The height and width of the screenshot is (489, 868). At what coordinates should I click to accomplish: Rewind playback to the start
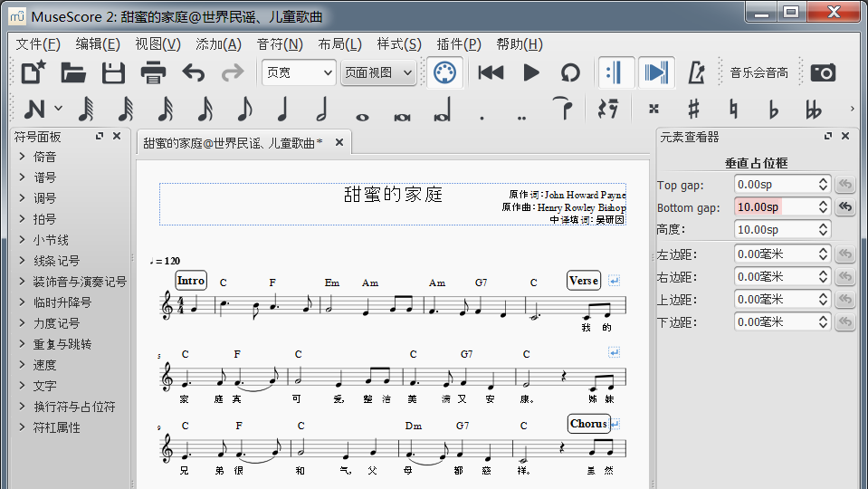coord(491,73)
